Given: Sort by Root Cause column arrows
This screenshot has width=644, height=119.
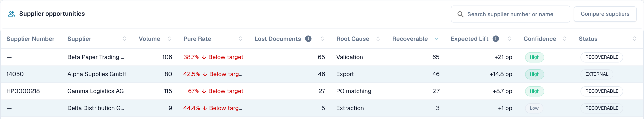Looking at the screenshot, I should (x=378, y=39).
